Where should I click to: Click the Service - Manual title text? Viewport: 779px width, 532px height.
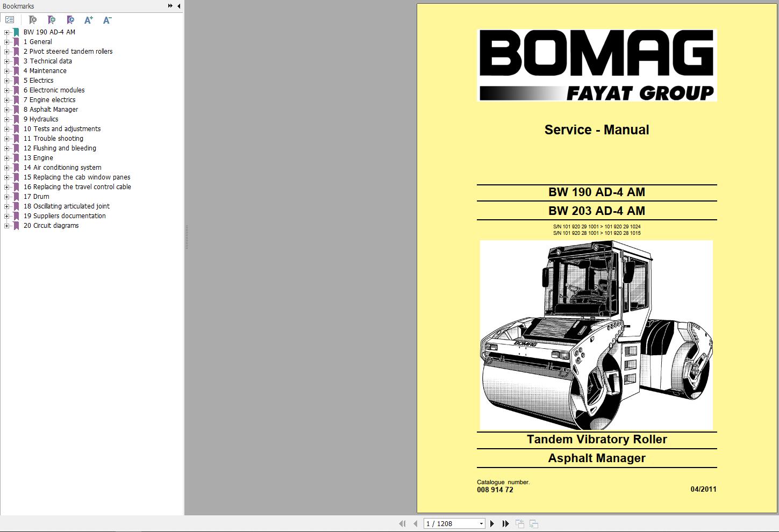pos(597,130)
